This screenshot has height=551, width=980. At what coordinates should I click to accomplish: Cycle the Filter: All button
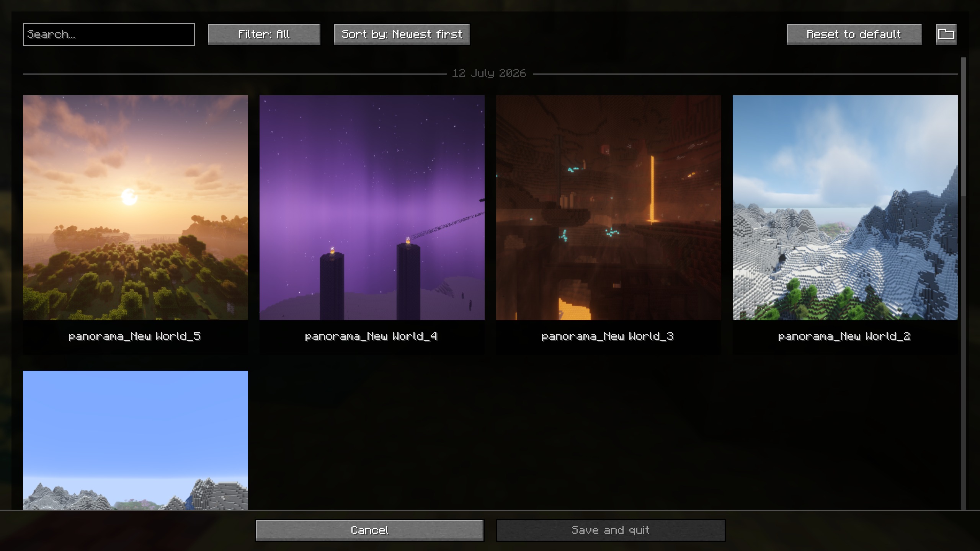click(x=264, y=34)
